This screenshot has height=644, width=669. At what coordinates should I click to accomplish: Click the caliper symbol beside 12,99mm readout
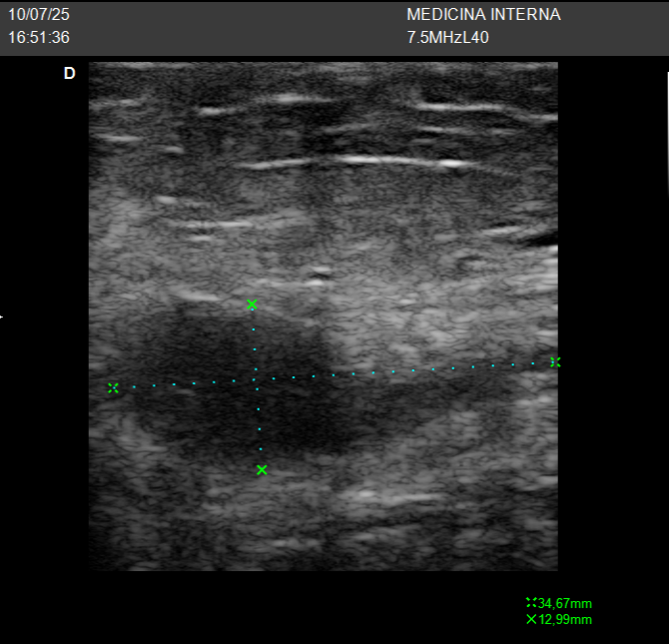[531, 620]
